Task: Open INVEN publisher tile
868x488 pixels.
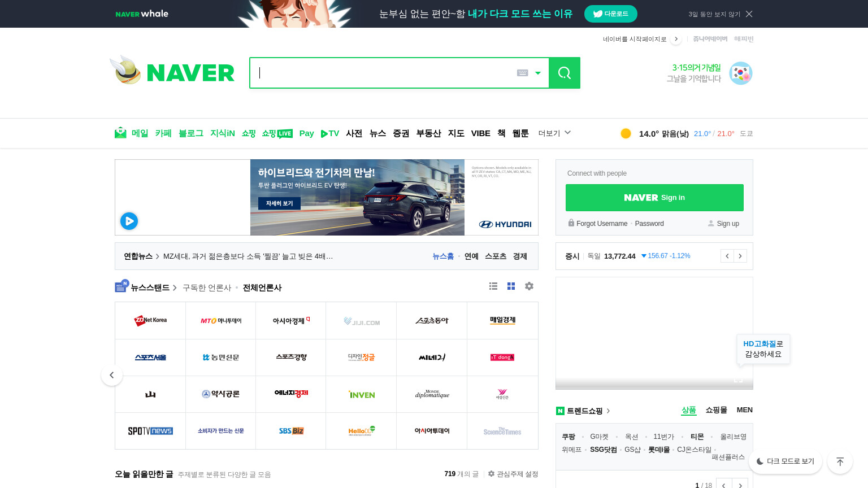Action: click(x=362, y=394)
